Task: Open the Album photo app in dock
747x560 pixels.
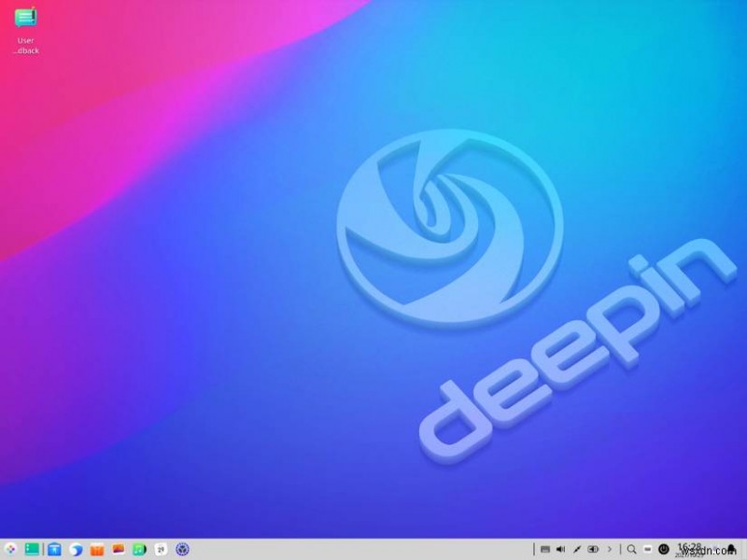Action: pos(119,549)
